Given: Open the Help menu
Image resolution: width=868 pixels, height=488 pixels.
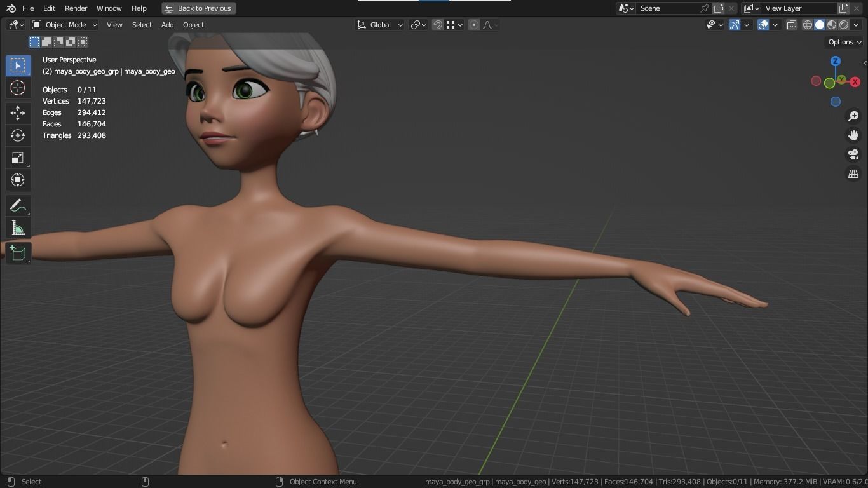Looking at the screenshot, I should (139, 8).
